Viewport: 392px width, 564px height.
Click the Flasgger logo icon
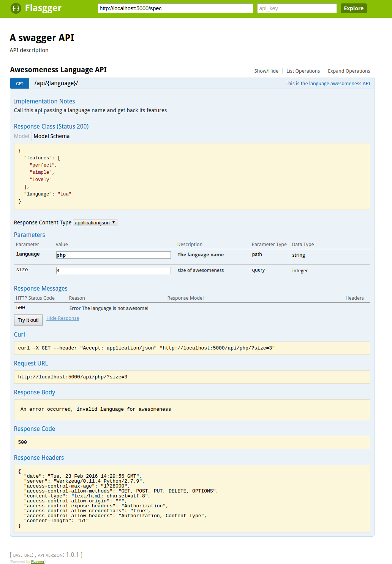tap(16, 8)
